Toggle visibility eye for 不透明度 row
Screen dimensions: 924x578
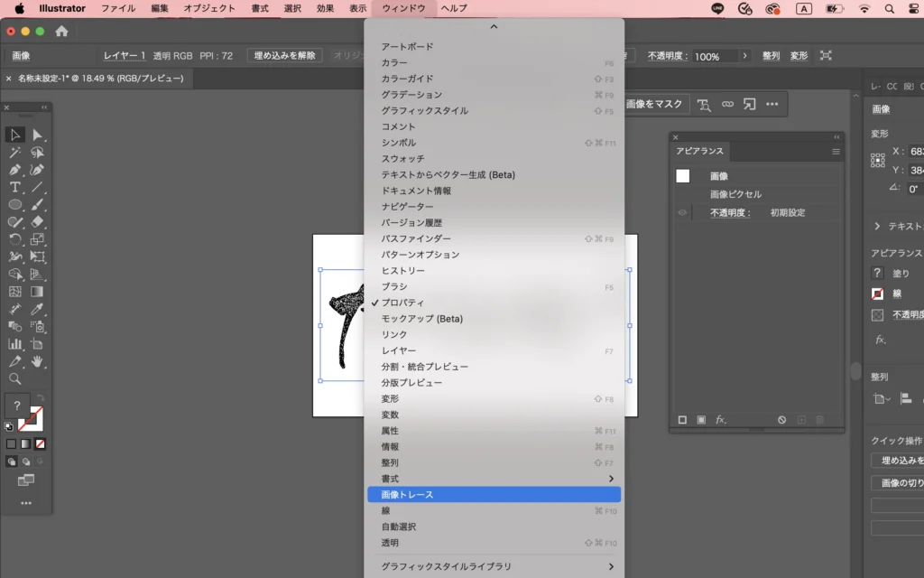click(683, 213)
